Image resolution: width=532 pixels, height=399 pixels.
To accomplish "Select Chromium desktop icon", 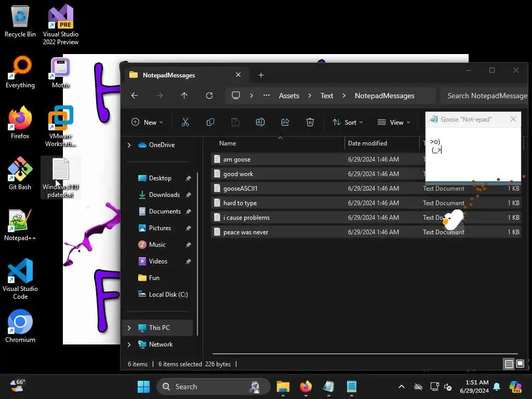I will 20,326.
